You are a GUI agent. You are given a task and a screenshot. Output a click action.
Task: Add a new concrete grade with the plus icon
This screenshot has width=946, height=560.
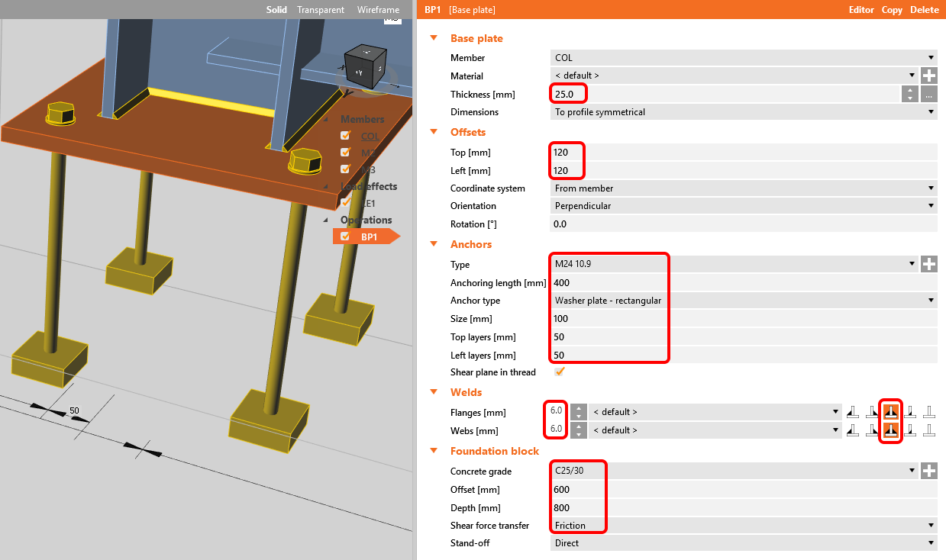(x=928, y=471)
